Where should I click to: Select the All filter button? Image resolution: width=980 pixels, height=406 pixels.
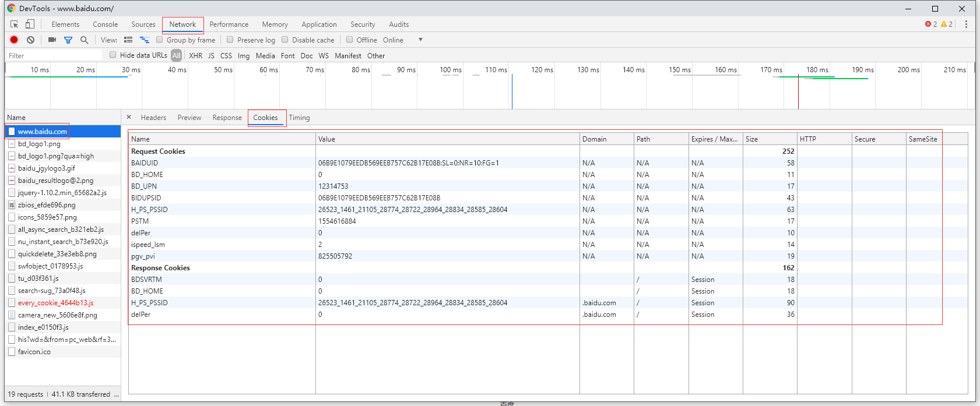pyautogui.click(x=177, y=55)
